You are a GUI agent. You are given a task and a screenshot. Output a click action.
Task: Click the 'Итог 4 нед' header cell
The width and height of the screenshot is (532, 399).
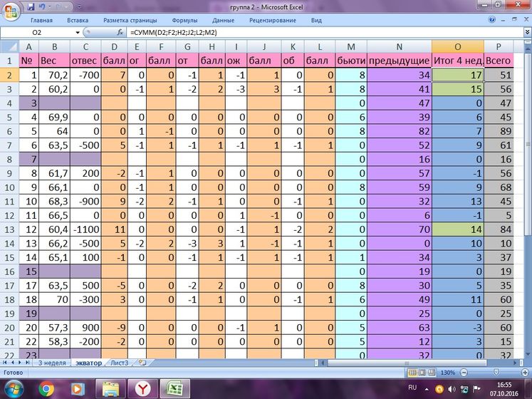458,61
